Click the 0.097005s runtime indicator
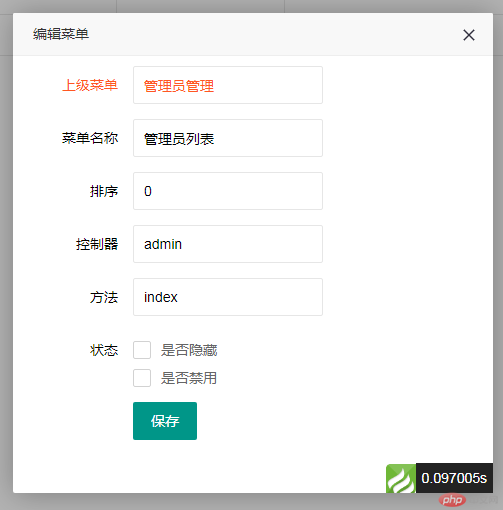Viewport: 503px width, 510px height. pyautogui.click(x=454, y=478)
